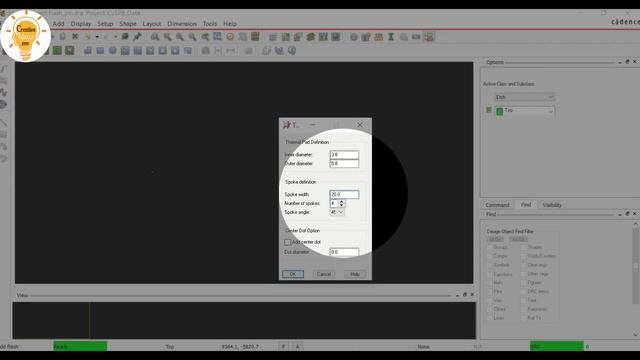Toggle the Symbols checkbox in Find filter
This screenshot has height=360, width=640.
coord(490,265)
